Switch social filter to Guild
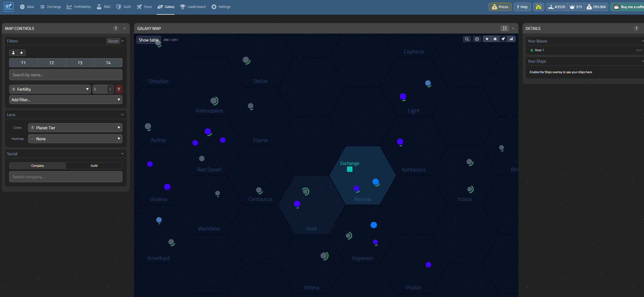The image size is (644, 297). (x=94, y=166)
